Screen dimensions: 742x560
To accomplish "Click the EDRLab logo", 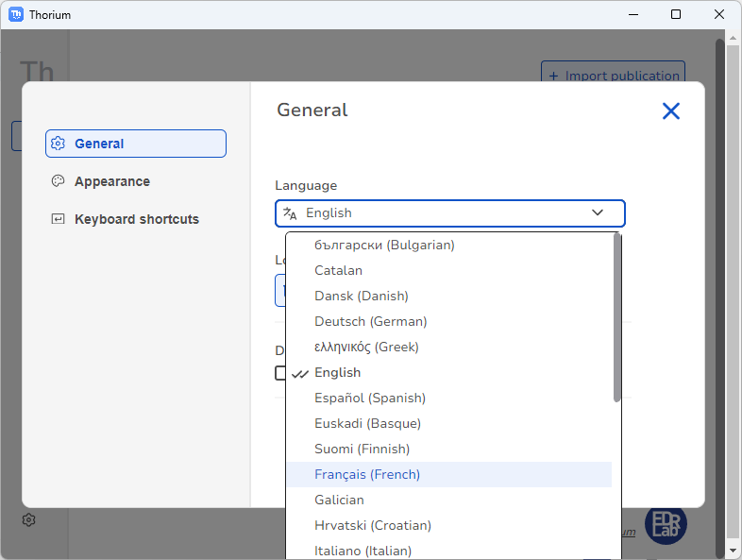I will 666,524.
